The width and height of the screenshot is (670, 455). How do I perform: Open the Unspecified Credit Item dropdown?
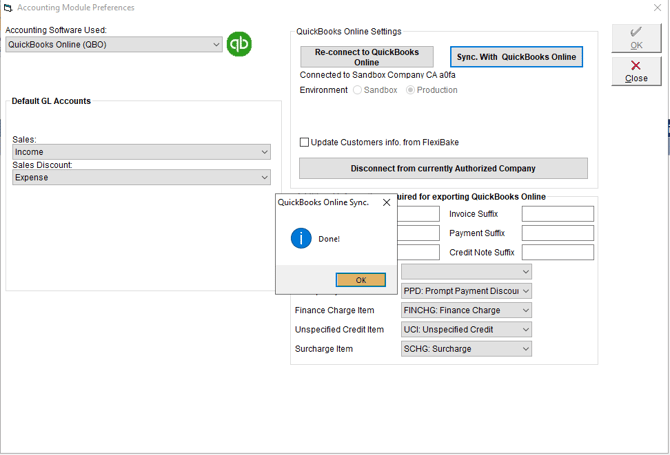(466, 329)
